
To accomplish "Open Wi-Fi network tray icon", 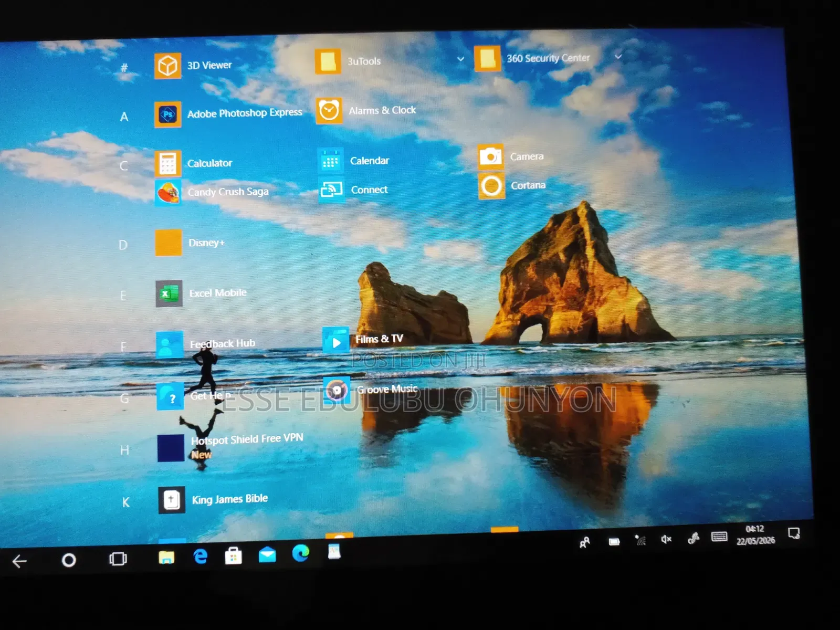I will coord(640,540).
